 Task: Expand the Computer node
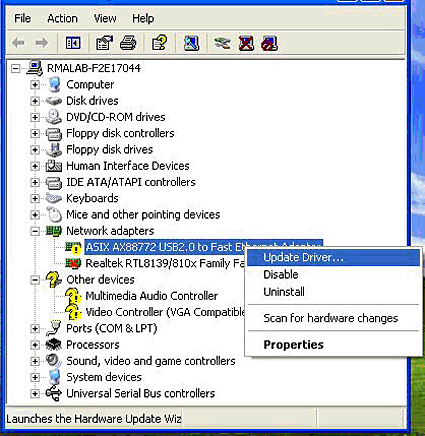(x=35, y=85)
